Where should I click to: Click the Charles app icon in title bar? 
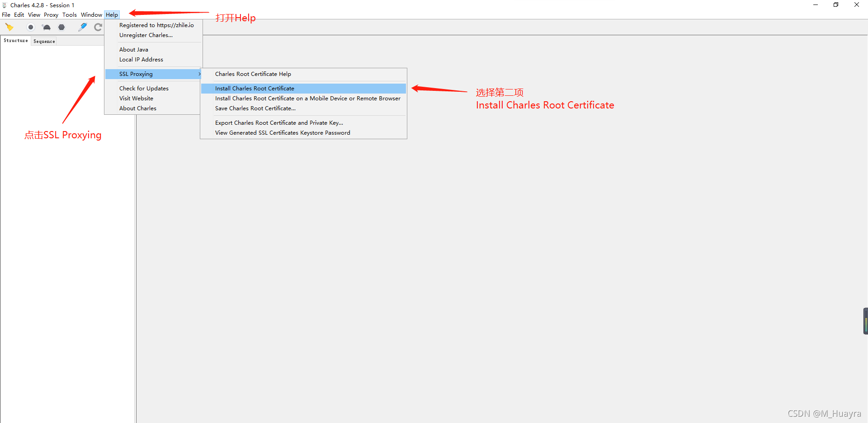[x=5, y=5]
